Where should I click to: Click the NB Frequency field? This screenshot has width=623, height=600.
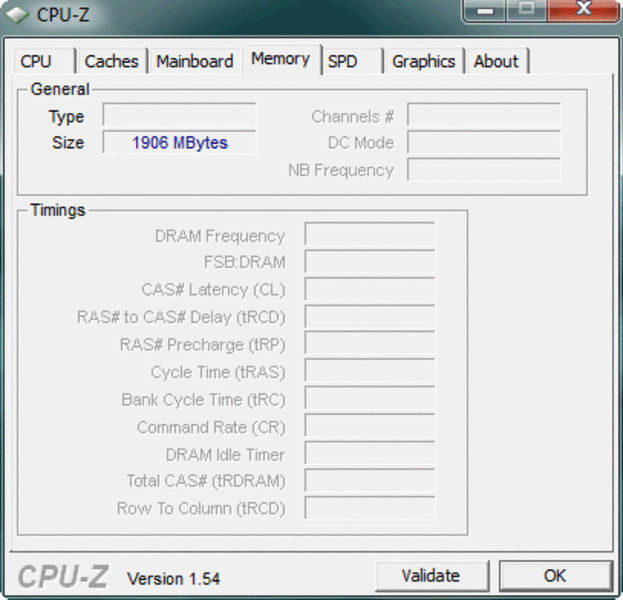(483, 170)
